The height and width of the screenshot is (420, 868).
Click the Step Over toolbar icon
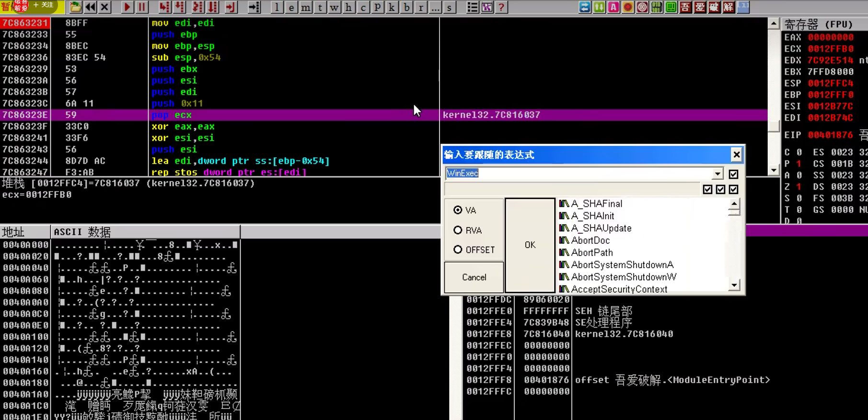(179, 7)
